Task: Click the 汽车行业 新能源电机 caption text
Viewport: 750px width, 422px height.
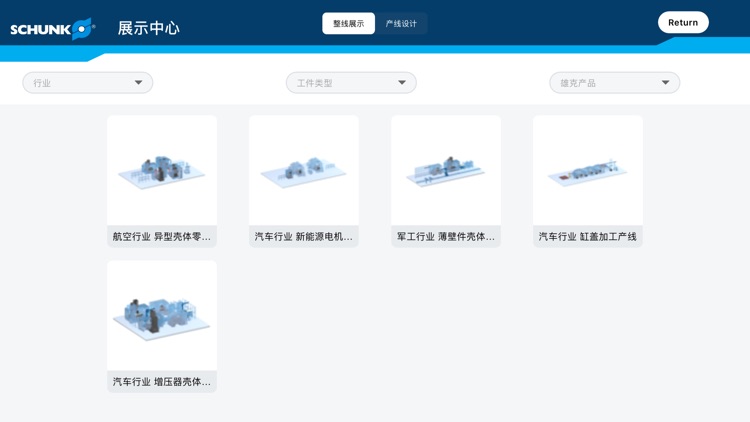Action: tap(304, 237)
